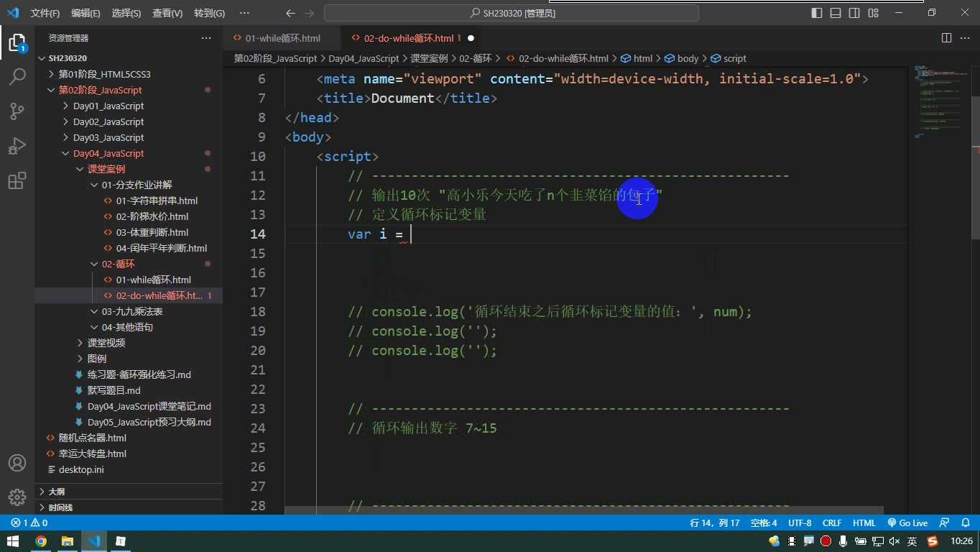The height and width of the screenshot is (552, 980).
Task: Toggle the bottom panel layout button
Action: point(836,13)
